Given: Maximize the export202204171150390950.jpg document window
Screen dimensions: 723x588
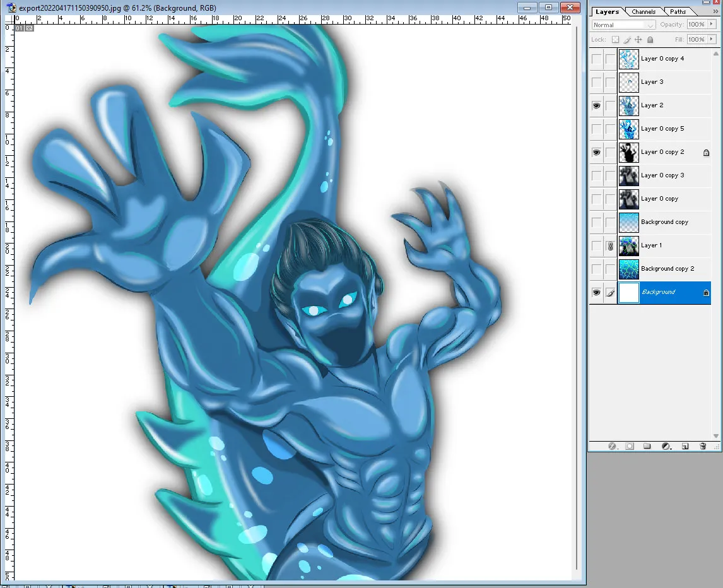Looking at the screenshot, I should click(x=548, y=8).
